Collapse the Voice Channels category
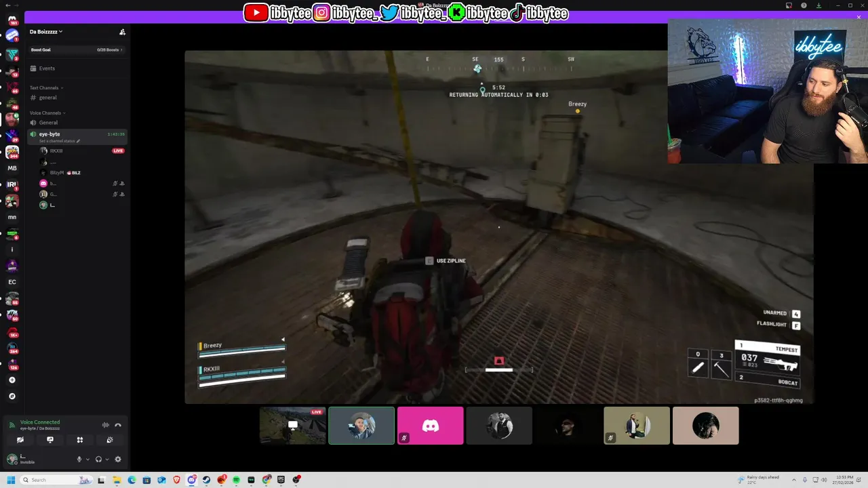This screenshot has width=868, height=488. coord(47,113)
